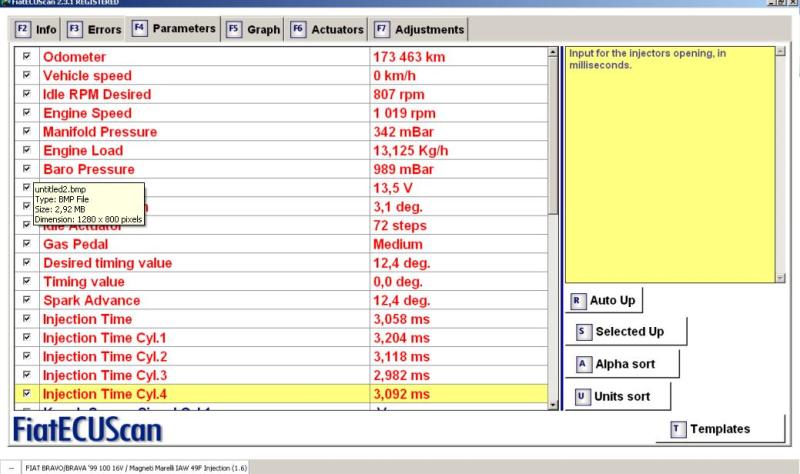
Task: Switch to the Info tab
Action: click(x=36, y=30)
